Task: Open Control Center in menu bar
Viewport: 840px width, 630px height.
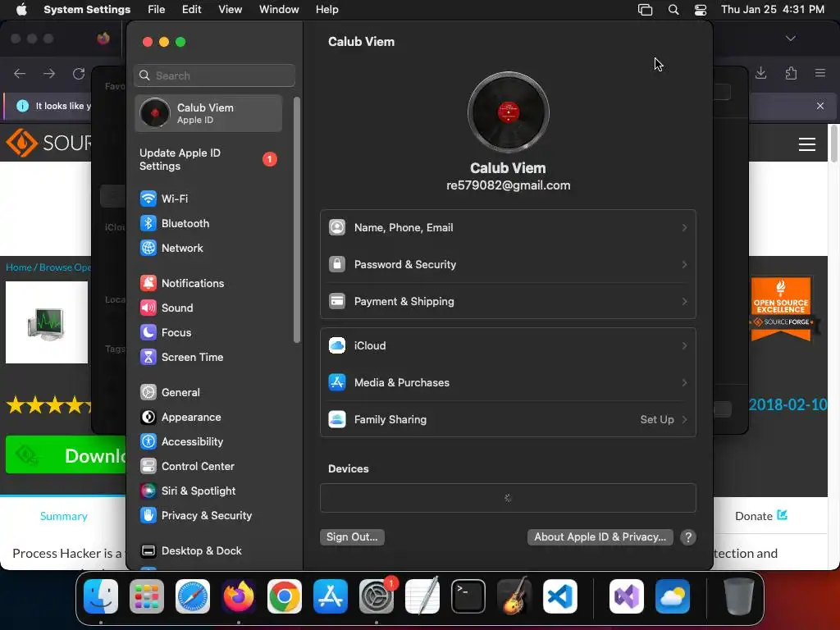Action: tap(701, 10)
